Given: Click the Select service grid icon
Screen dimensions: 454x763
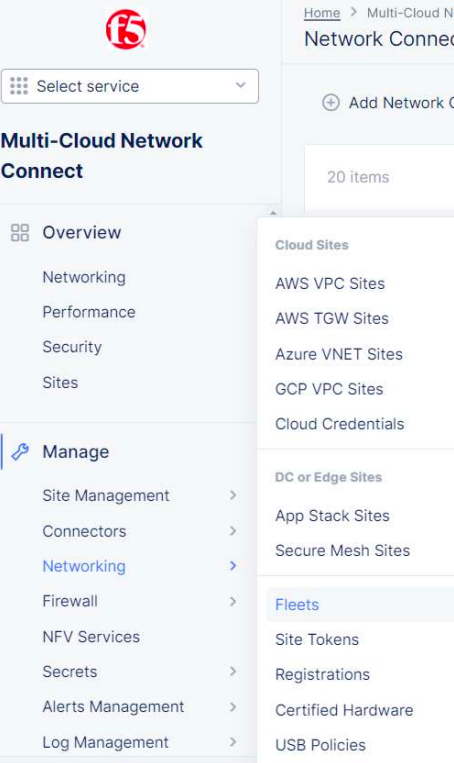Looking at the screenshot, I should point(19,86).
